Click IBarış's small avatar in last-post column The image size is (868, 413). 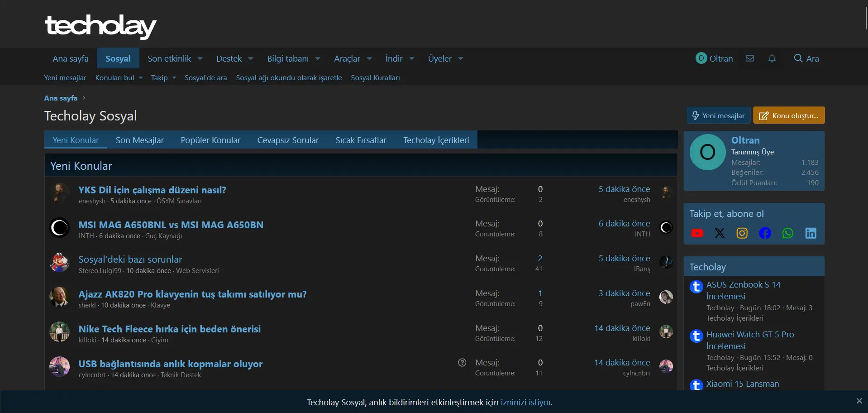pyautogui.click(x=666, y=262)
